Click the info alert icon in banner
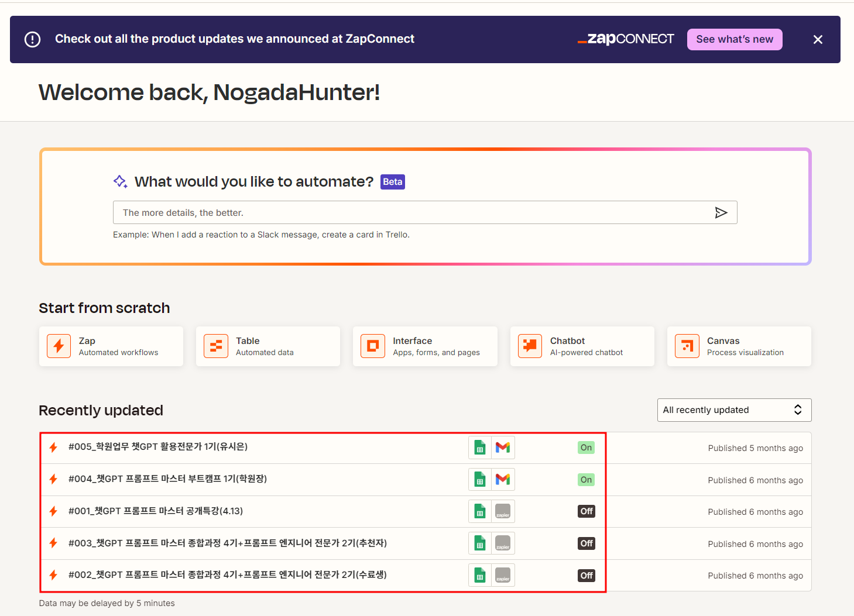 [x=33, y=39]
